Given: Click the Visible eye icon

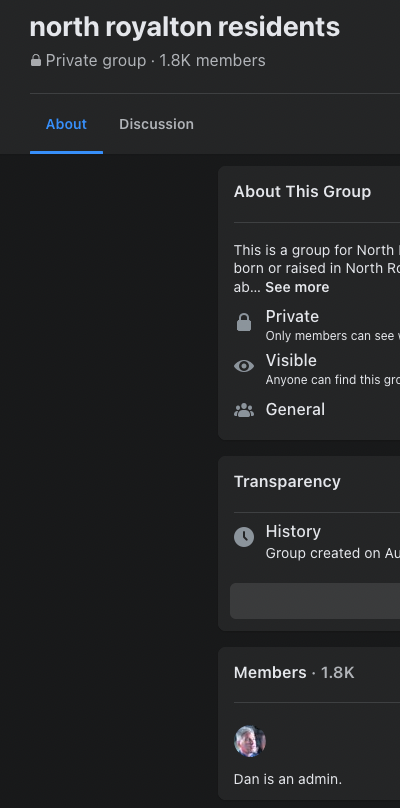Looking at the screenshot, I should pos(244,366).
